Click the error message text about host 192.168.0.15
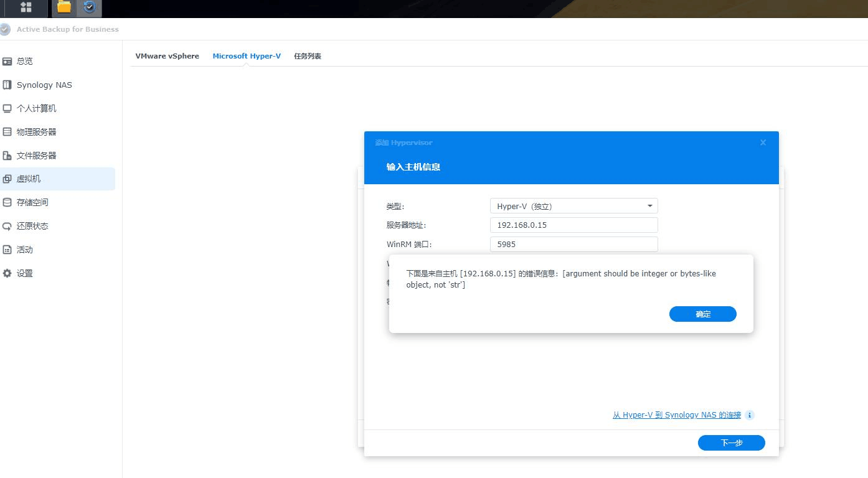This screenshot has width=868, height=478. click(561, 279)
